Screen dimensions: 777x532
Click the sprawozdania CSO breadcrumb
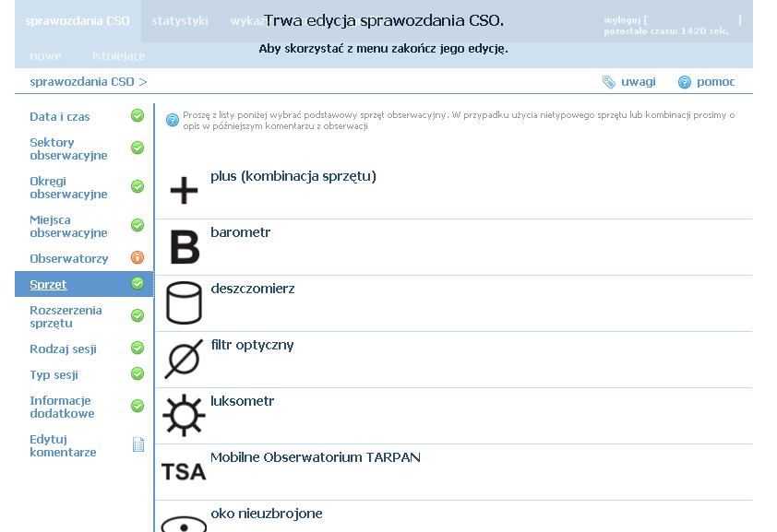coord(82,82)
